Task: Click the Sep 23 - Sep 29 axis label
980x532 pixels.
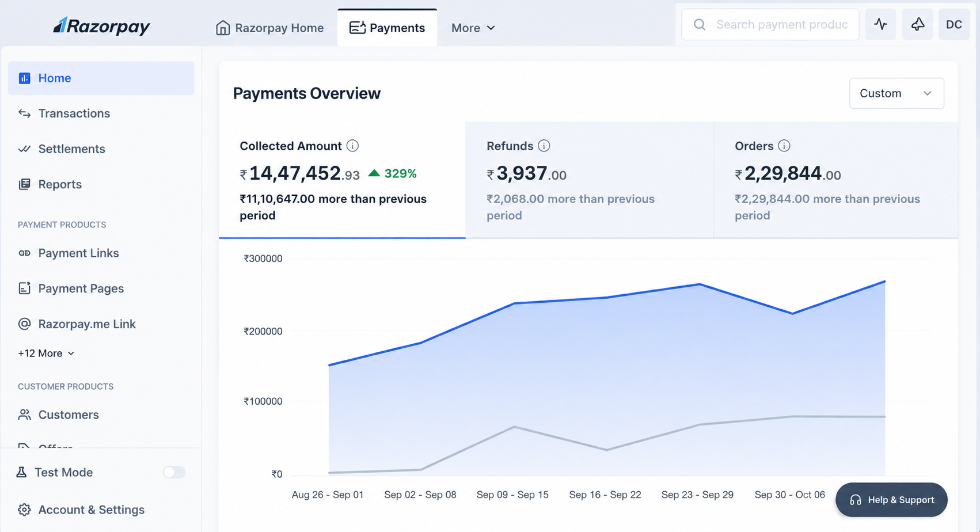Action: (697, 495)
